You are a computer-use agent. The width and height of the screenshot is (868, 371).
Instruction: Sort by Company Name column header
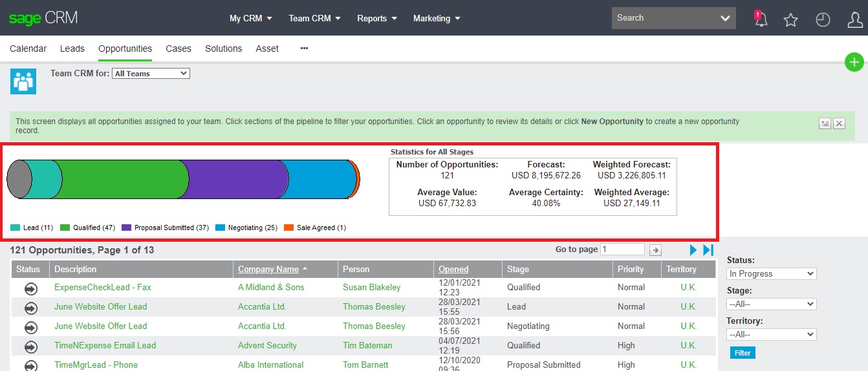pyautogui.click(x=268, y=270)
